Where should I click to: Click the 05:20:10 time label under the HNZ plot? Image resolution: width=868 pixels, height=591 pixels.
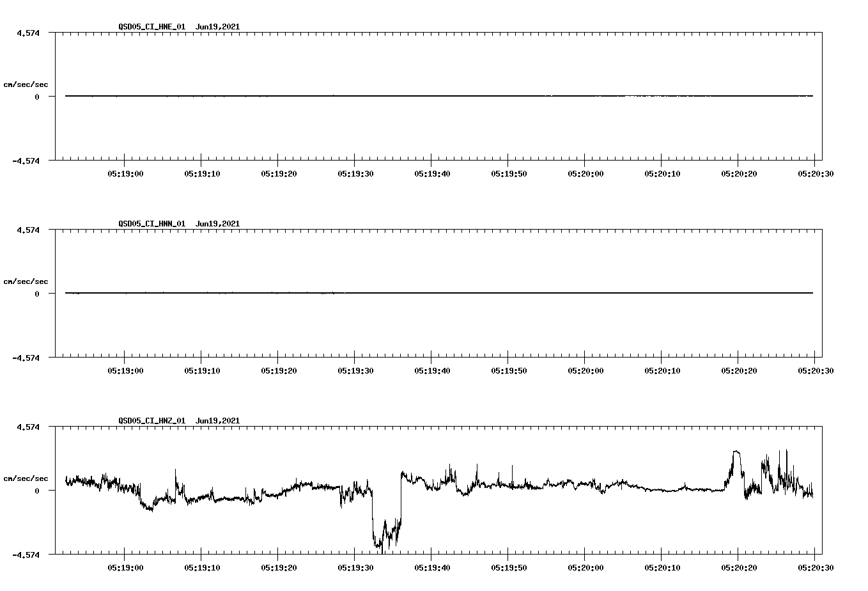click(x=662, y=568)
